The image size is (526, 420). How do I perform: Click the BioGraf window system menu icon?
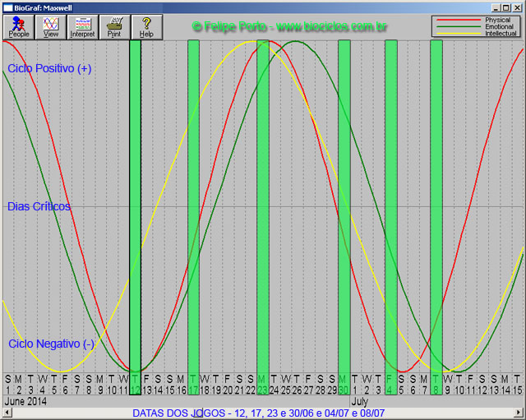pos(7,7)
